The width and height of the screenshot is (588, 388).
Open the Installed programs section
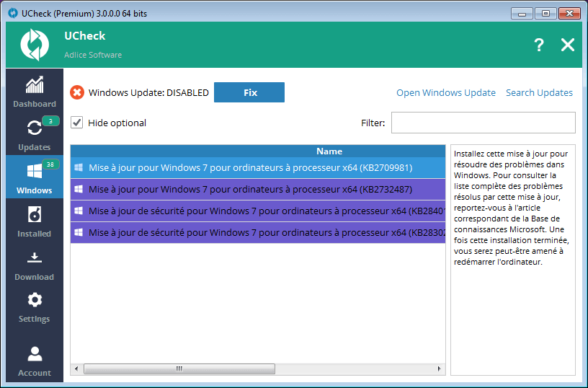(x=34, y=220)
